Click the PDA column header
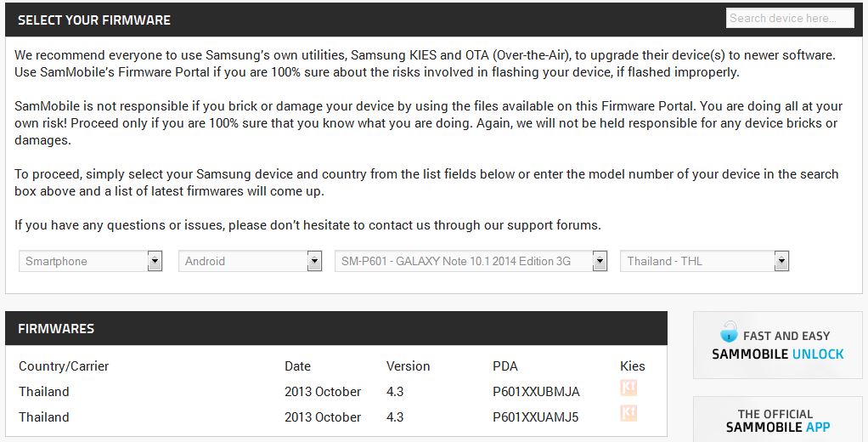The image size is (868, 442). (x=505, y=366)
